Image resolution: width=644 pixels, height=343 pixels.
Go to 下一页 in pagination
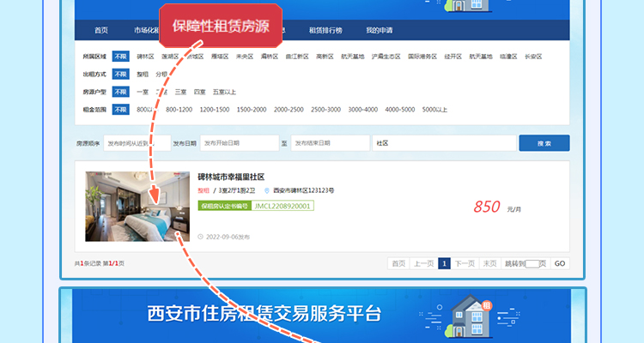[x=465, y=263]
